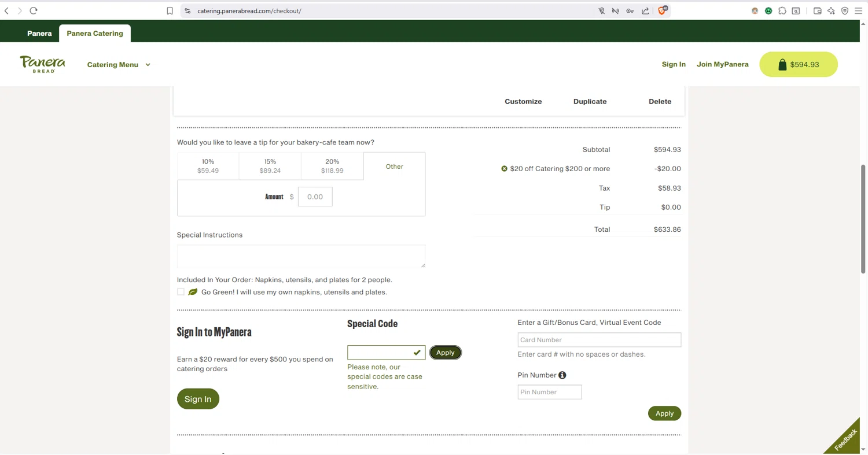
Task: Apply the Special Code
Action: coord(446,353)
